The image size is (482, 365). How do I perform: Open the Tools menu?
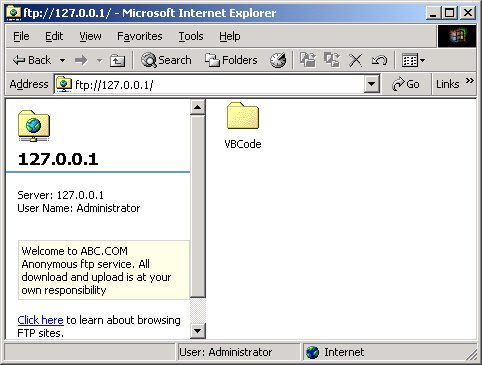[191, 36]
